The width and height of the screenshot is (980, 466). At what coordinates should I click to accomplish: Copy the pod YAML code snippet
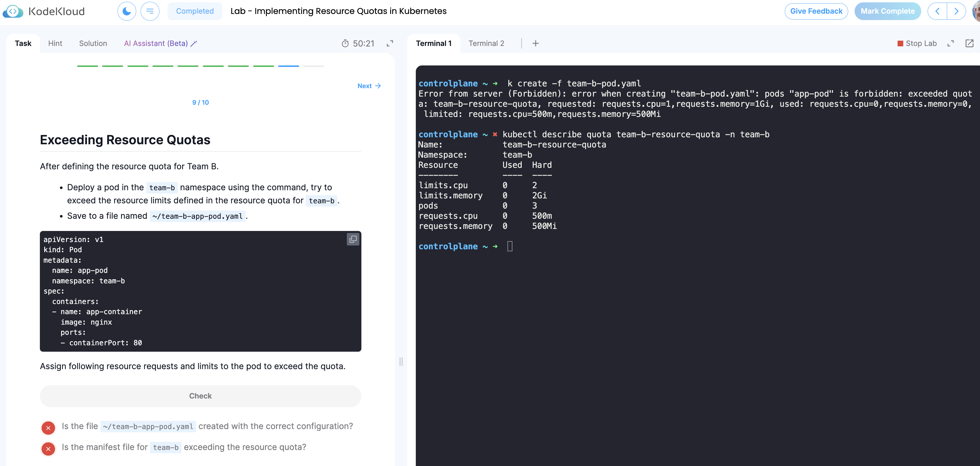pos(353,239)
